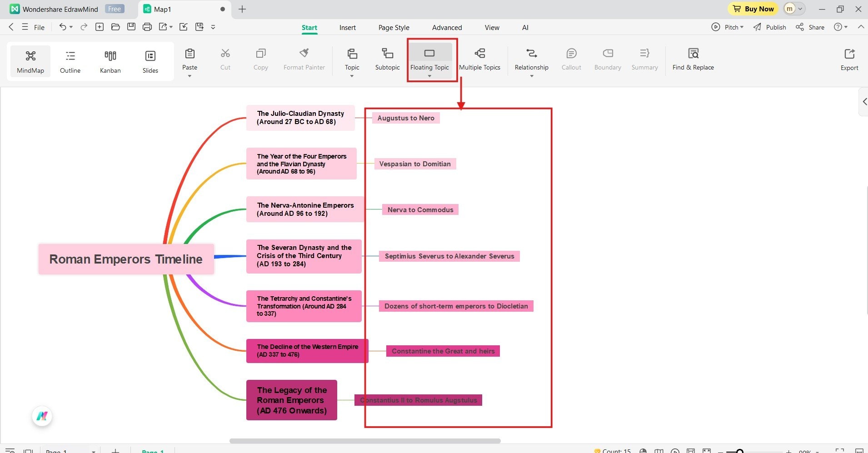Image resolution: width=868 pixels, height=453 pixels.
Task: Select The Legacy of the Roman Emperors topic
Action: (x=292, y=400)
